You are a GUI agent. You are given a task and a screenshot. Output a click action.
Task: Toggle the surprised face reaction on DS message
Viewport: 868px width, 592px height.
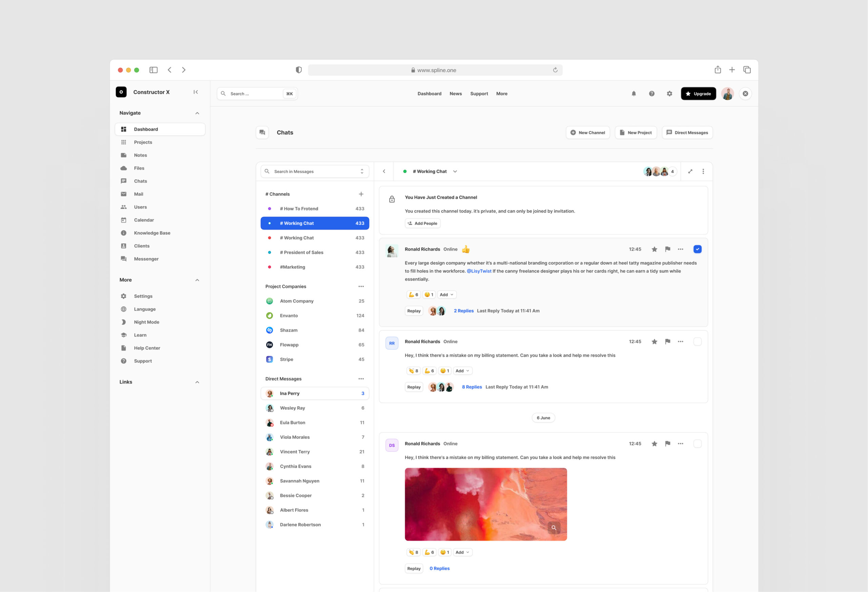tap(444, 552)
